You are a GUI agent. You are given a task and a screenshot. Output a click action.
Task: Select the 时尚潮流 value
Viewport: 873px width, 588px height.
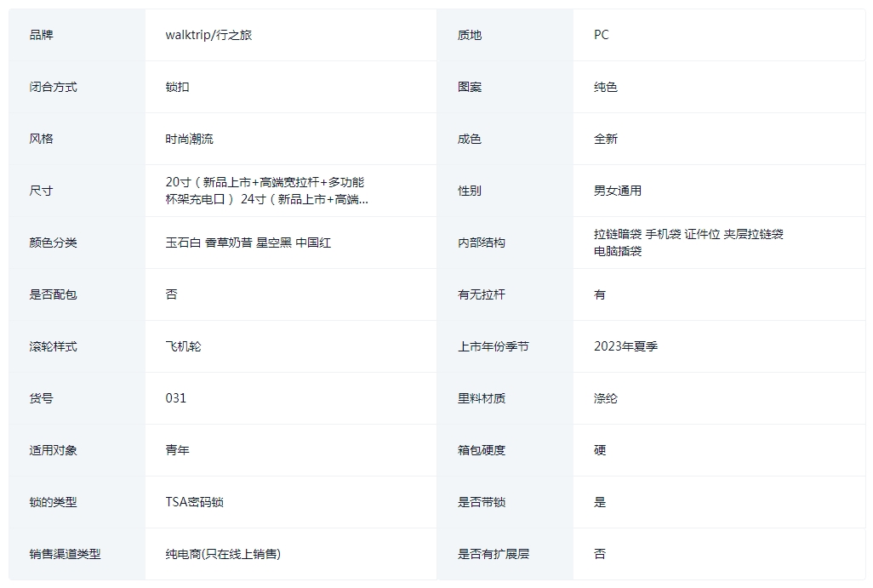click(189, 139)
